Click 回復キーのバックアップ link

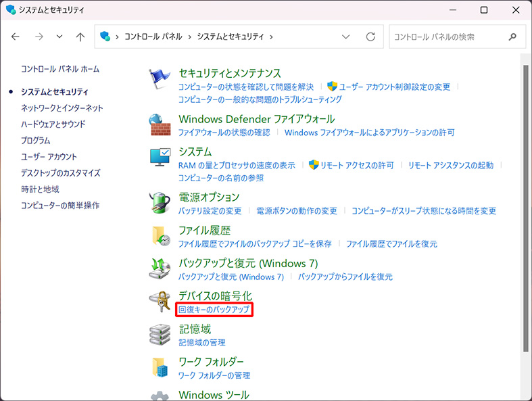pos(214,310)
